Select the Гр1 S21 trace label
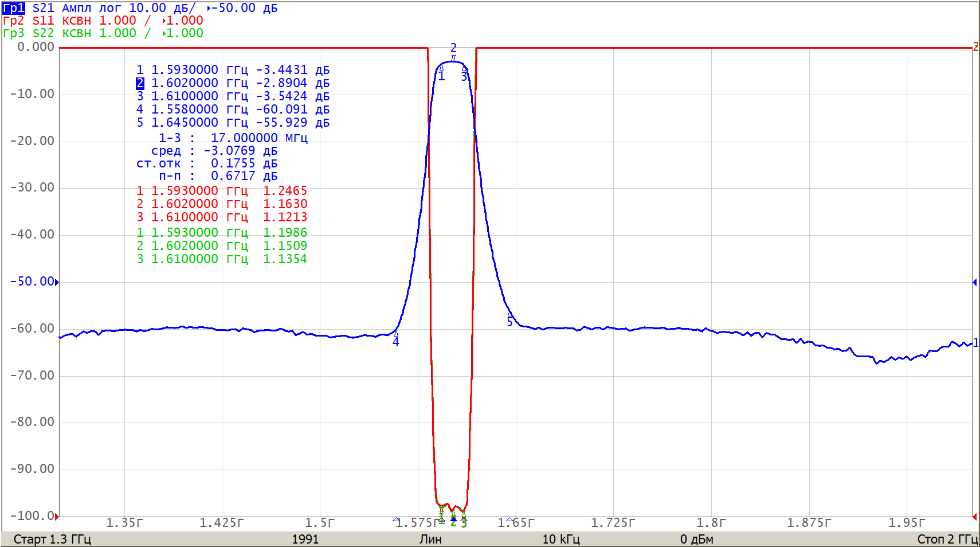The image size is (980, 547). coord(14,8)
